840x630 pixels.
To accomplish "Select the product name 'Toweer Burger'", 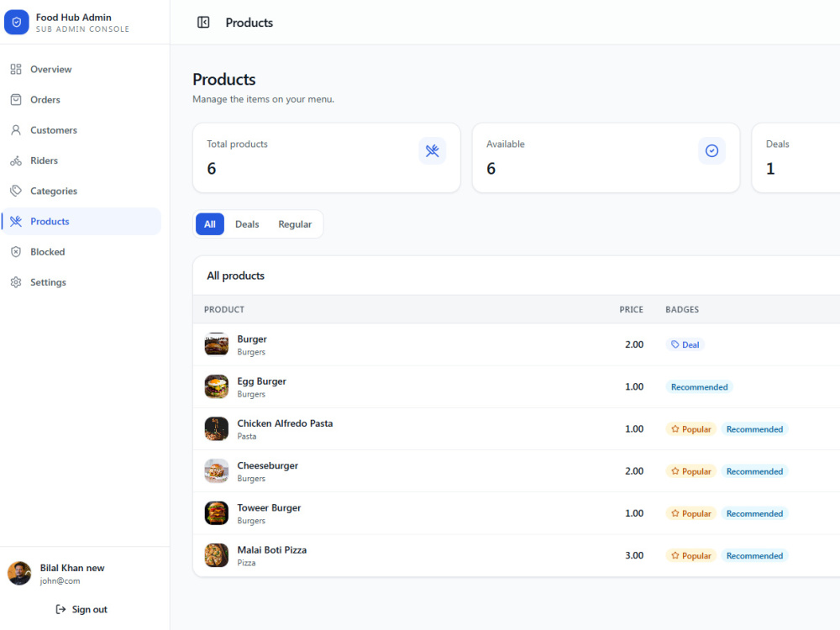I will coord(269,507).
